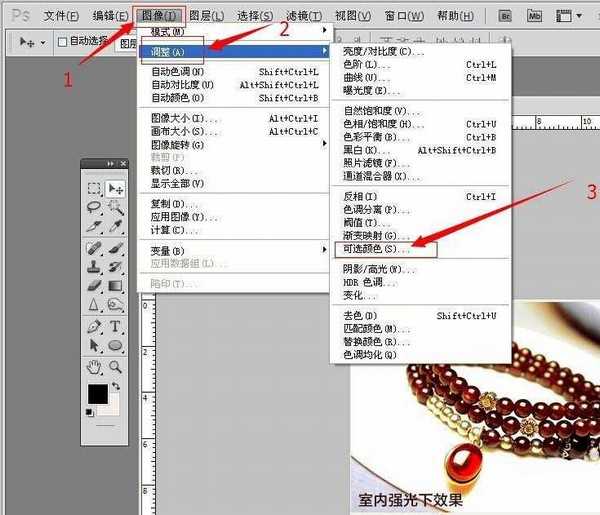Select the Rectangular Marquee tool
This screenshot has width=600, height=515.
(94, 188)
